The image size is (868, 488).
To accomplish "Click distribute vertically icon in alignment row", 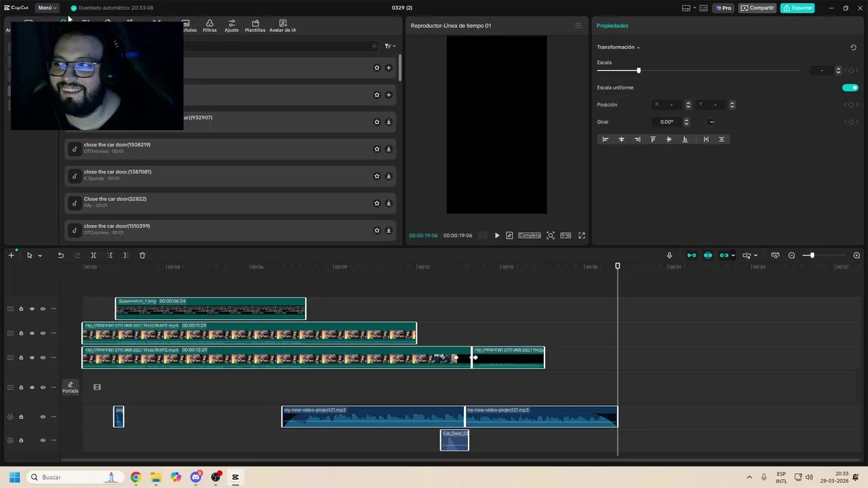I will 722,139.
